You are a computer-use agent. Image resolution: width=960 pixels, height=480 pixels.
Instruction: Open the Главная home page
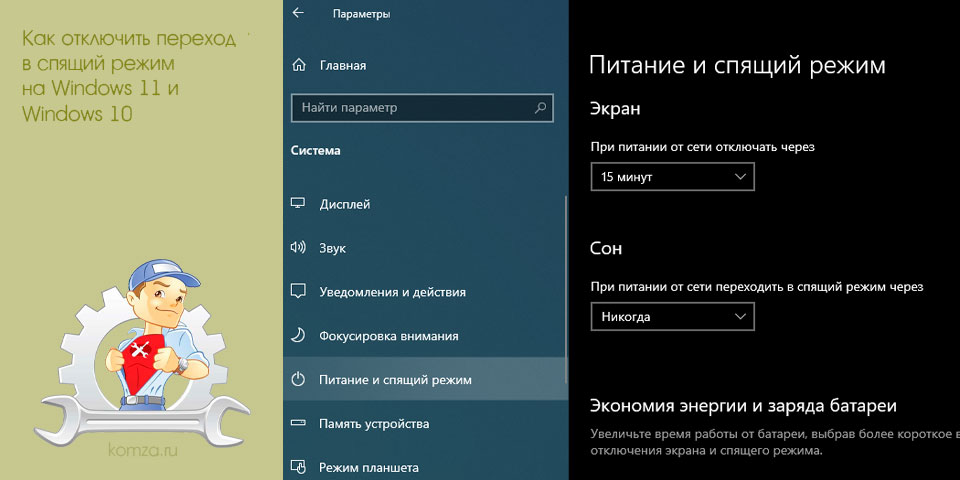(343, 66)
